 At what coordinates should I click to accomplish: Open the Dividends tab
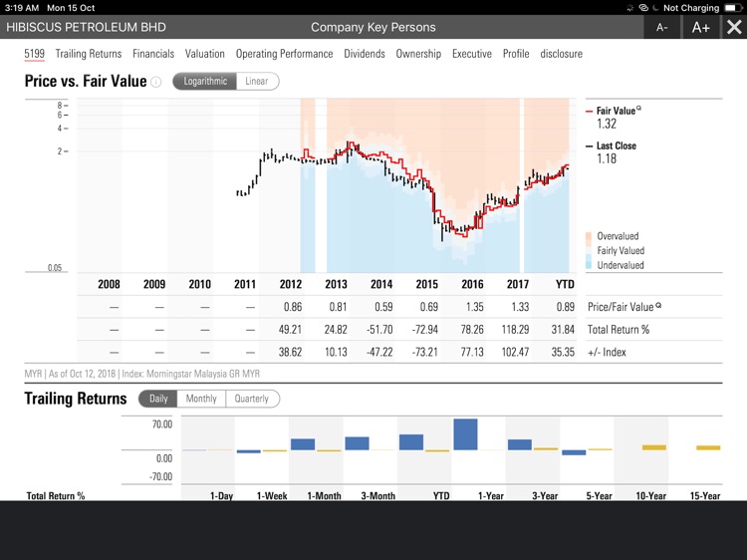coord(365,54)
